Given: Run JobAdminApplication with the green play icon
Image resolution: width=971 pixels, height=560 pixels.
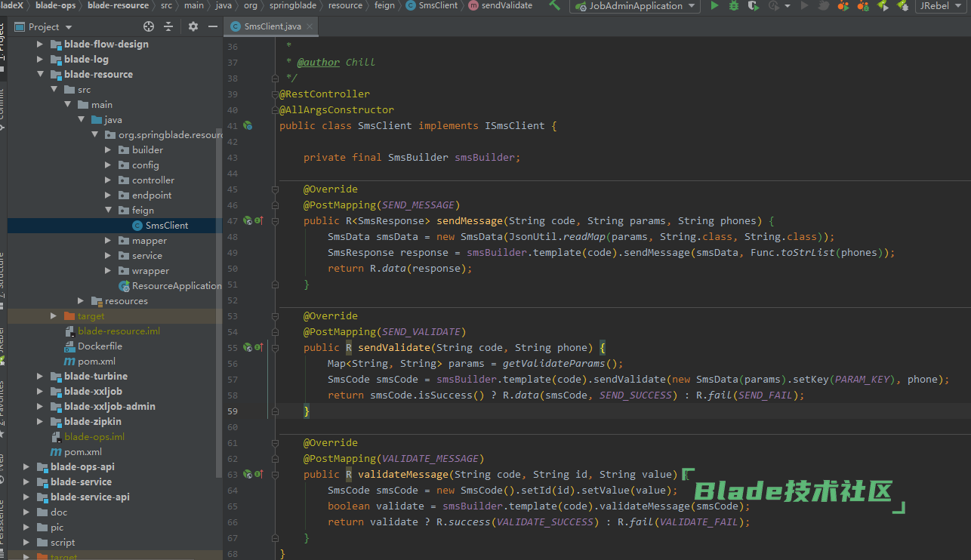Looking at the screenshot, I should pos(714,5).
